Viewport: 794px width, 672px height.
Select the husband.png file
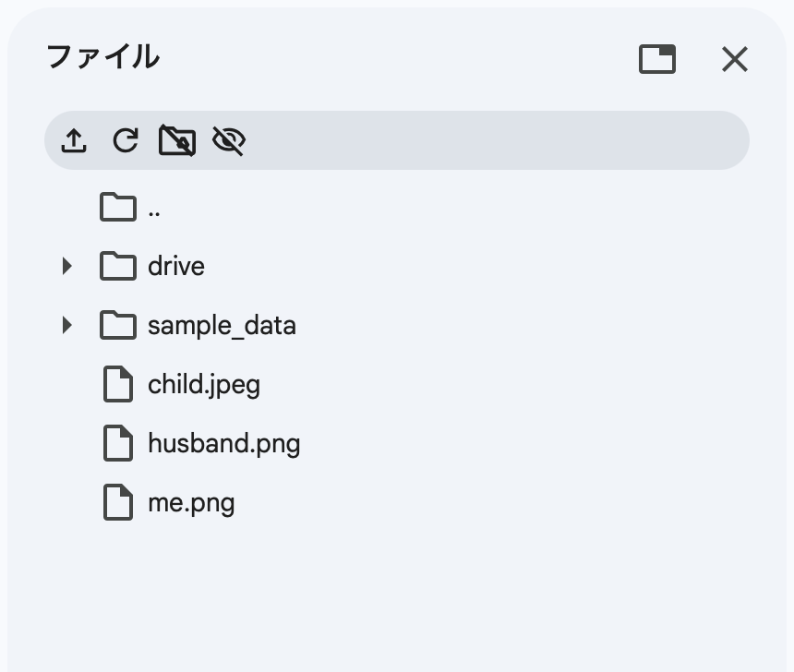223,443
